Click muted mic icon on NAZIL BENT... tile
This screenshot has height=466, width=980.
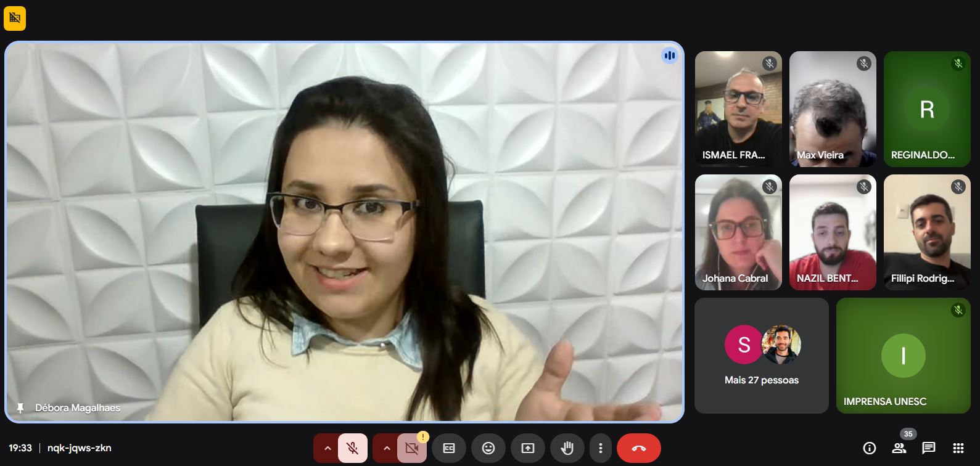[863, 187]
